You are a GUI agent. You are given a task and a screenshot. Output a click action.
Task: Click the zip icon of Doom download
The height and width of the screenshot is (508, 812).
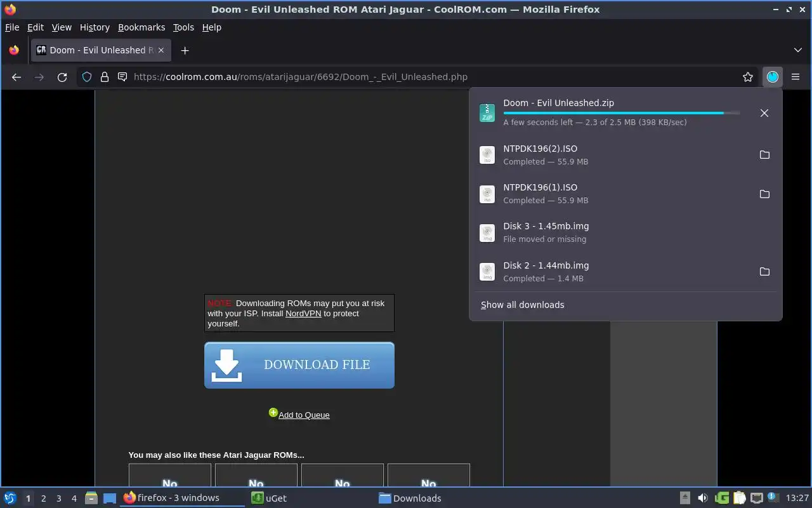(487, 113)
